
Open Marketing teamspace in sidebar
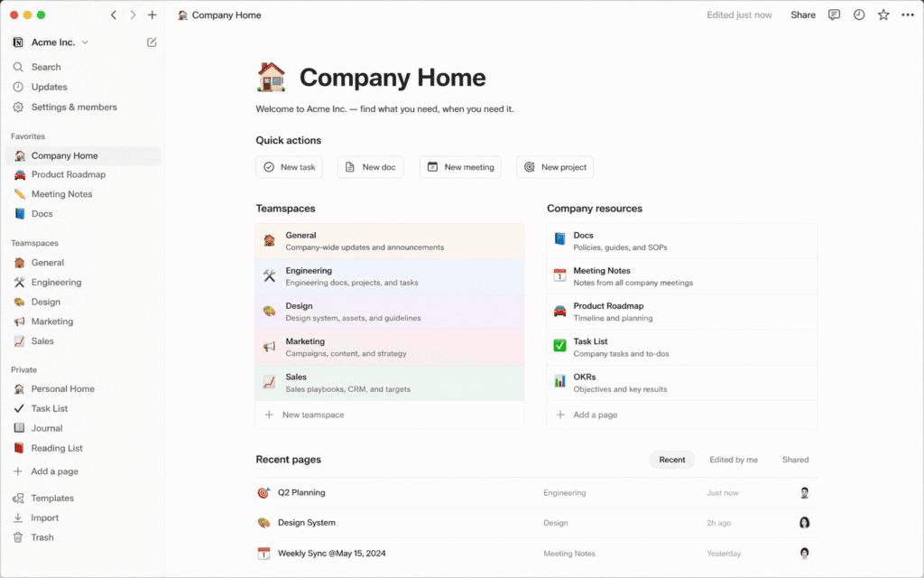tap(82, 322)
